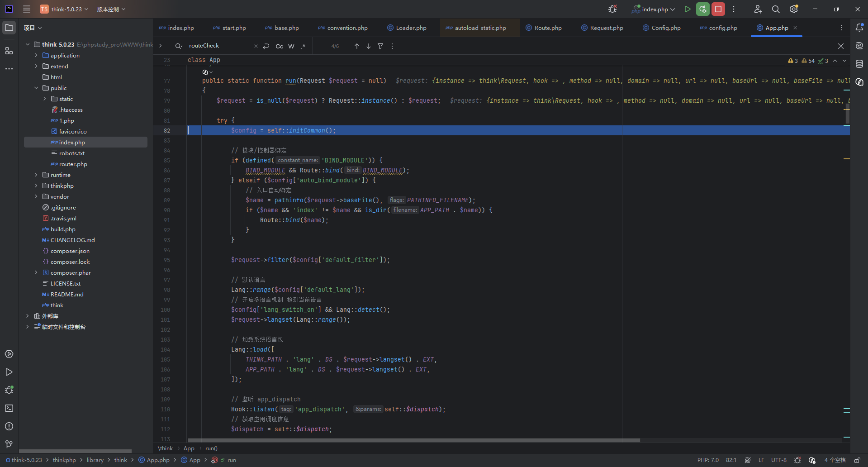The image size is (868, 467).
Task: Switch to Route.php tab
Action: pyautogui.click(x=544, y=28)
